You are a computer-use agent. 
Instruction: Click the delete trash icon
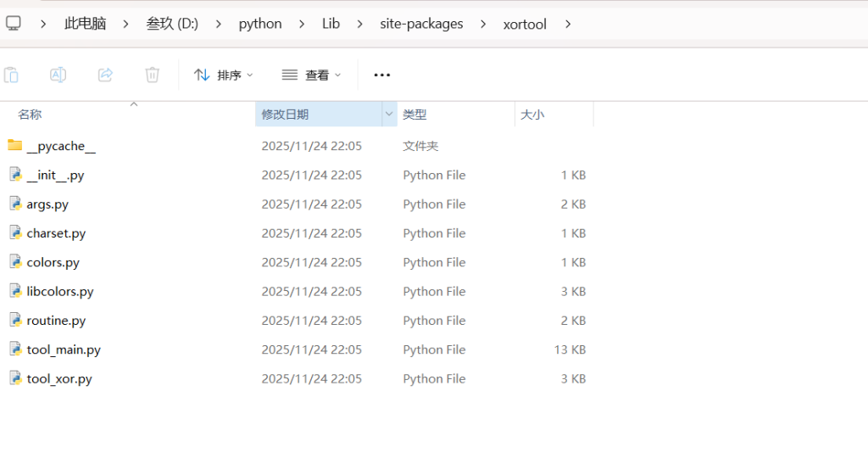pos(152,75)
